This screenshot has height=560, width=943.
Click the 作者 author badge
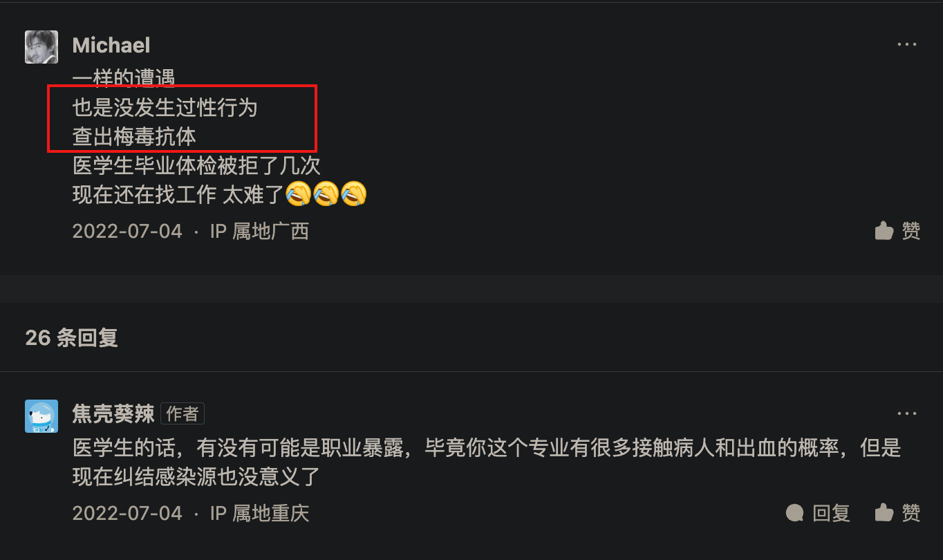tap(183, 413)
